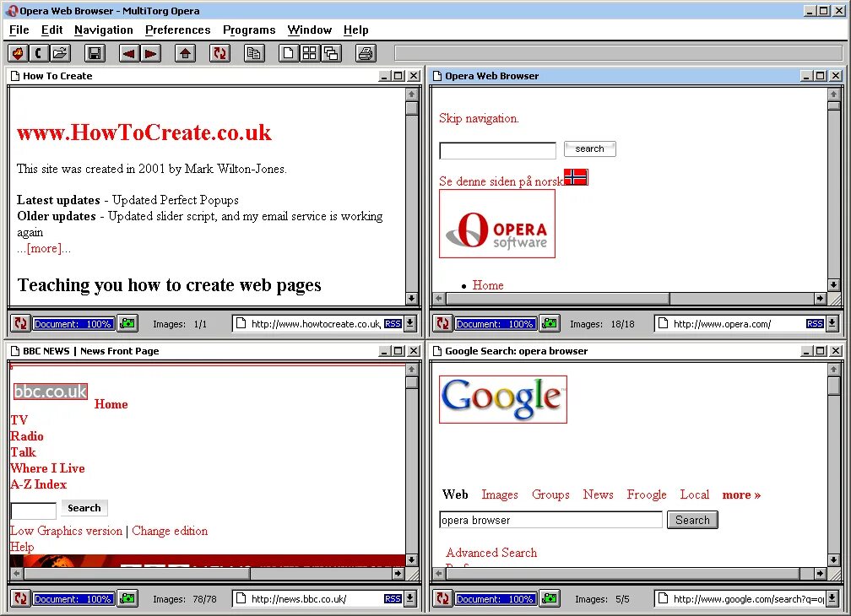This screenshot has height=616, width=851.
Task: Open the address dropdown in the How To Create window
Action: (410, 324)
